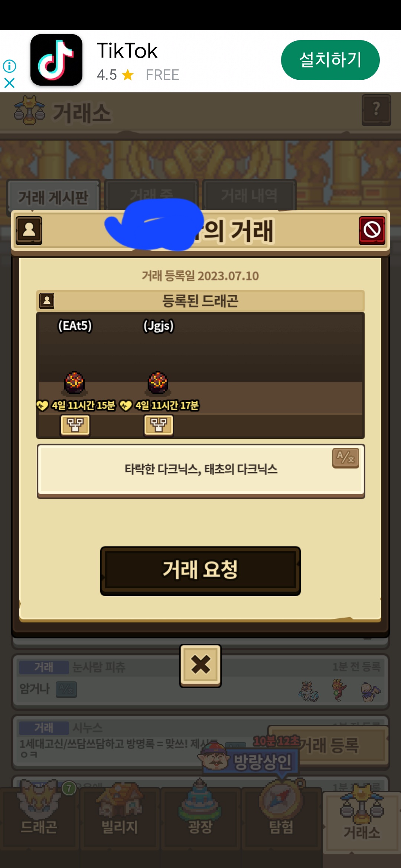The height and width of the screenshot is (868, 401).
Task: Open profile icon beside 등록된 드래곤
Action: click(x=47, y=301)
